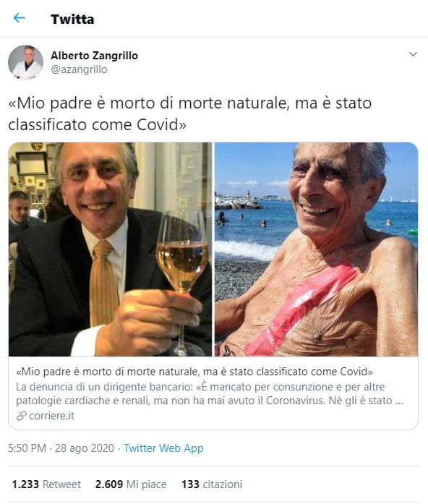
Task: View the 133 citazioni list
Action: 212,484
